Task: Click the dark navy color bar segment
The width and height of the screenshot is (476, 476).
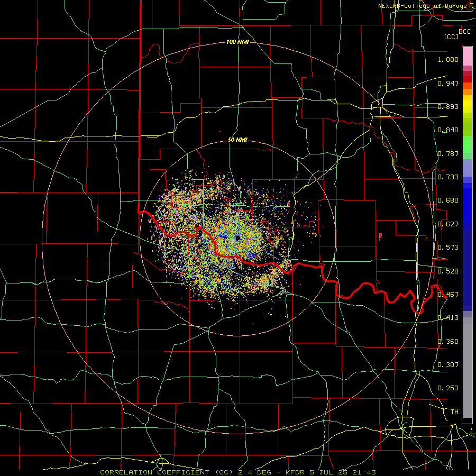Action: pyautogui.click(x=467, y=270)
